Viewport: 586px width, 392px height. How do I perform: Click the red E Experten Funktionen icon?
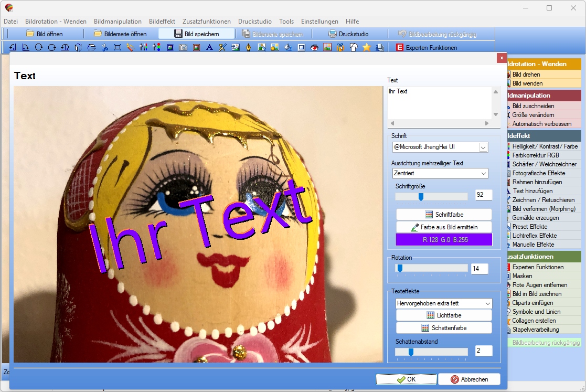[x=400, y=47]
